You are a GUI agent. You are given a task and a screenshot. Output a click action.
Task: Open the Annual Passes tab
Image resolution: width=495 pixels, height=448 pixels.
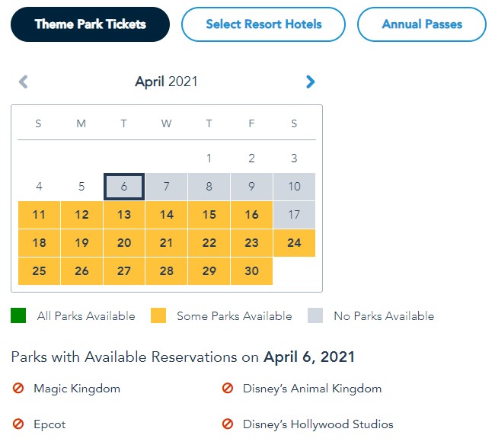[422, 24]
